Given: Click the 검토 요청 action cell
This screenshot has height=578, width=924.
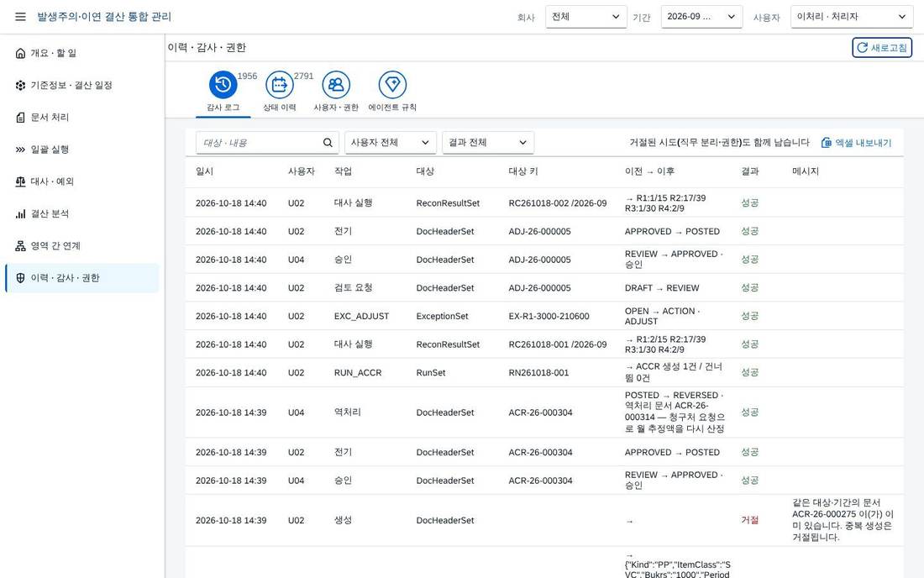Looking at the screenshot, I should pos(353,288).
